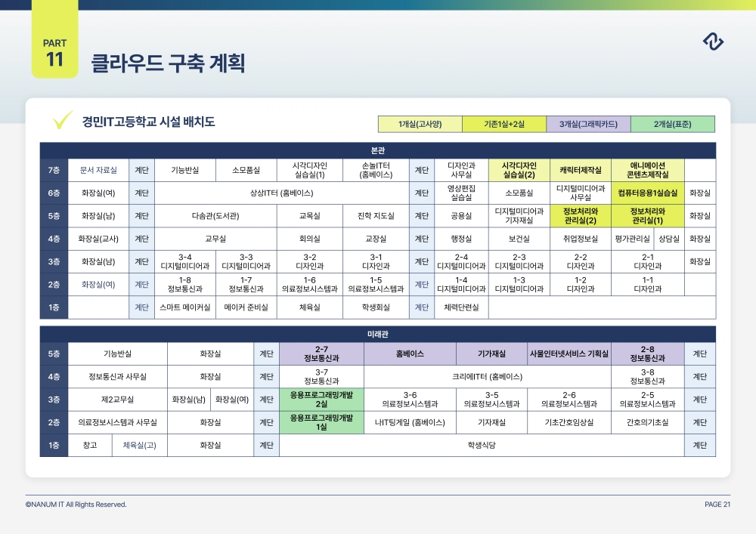Select the 컴퓨터응용1실습실 room cell
756x534 pixels.
click(647, 193)
